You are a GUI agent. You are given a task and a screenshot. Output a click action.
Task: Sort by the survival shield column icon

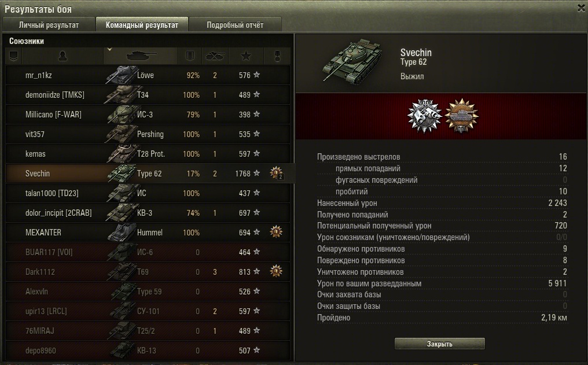tap(190, 56)
